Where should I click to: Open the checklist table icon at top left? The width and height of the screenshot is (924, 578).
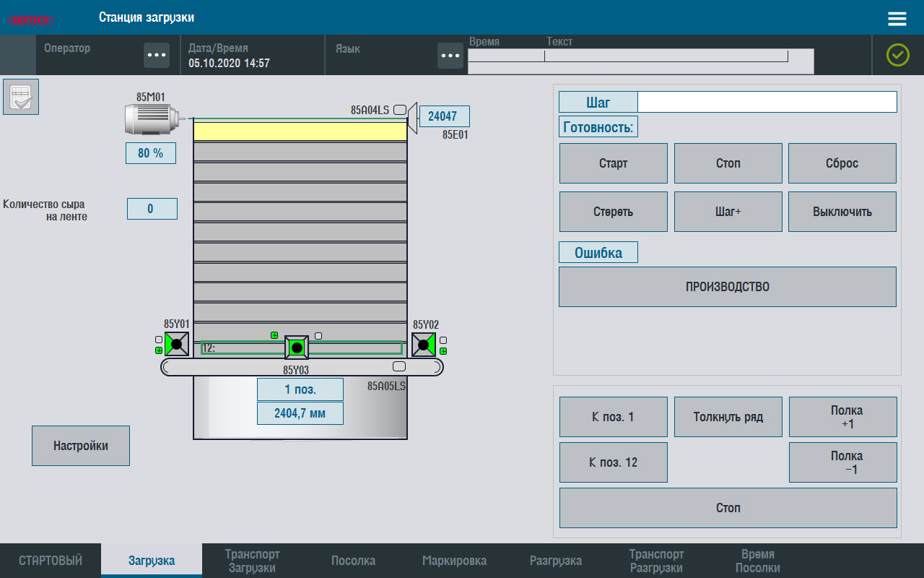point(21,97)
